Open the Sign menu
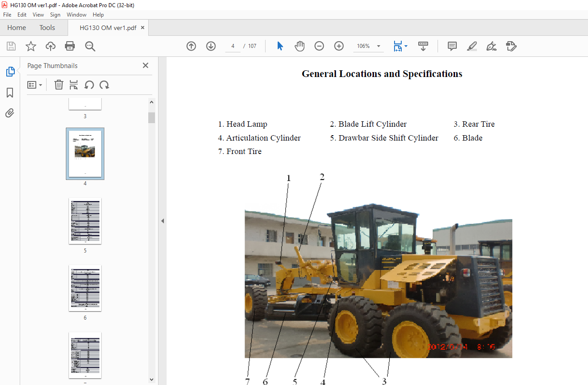This screenshot has width=588, height=385. tap(55, 15)
